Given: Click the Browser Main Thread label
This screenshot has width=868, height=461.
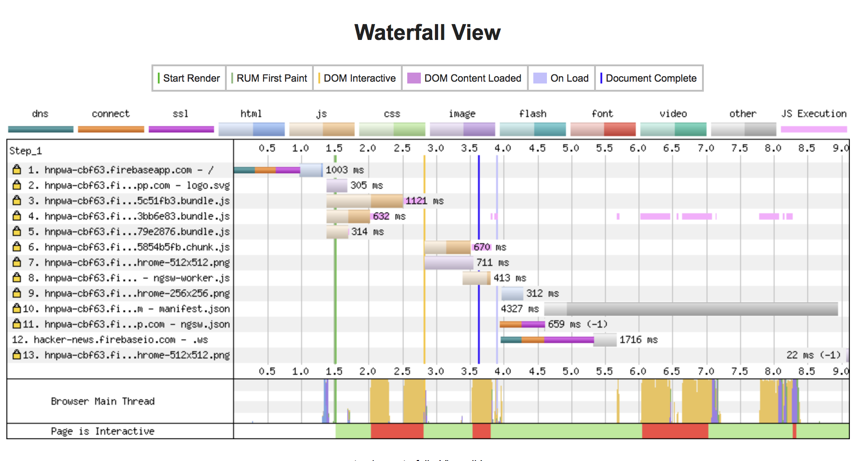Looking at the screenshot, I should coord(102,401).
